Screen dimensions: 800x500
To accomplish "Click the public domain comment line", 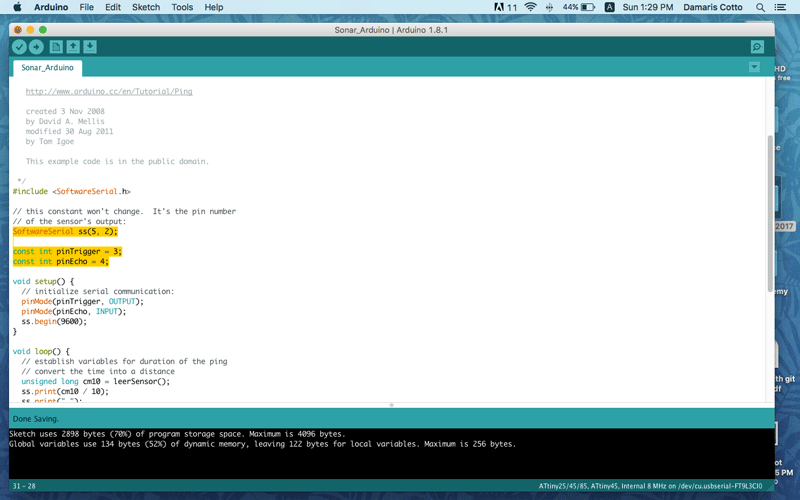I will 117,161.
